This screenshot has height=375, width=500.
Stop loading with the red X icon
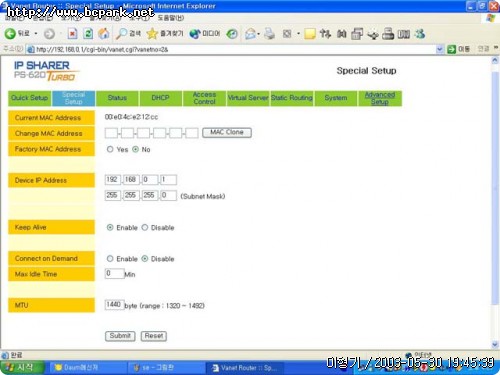[x=72, y=33]
